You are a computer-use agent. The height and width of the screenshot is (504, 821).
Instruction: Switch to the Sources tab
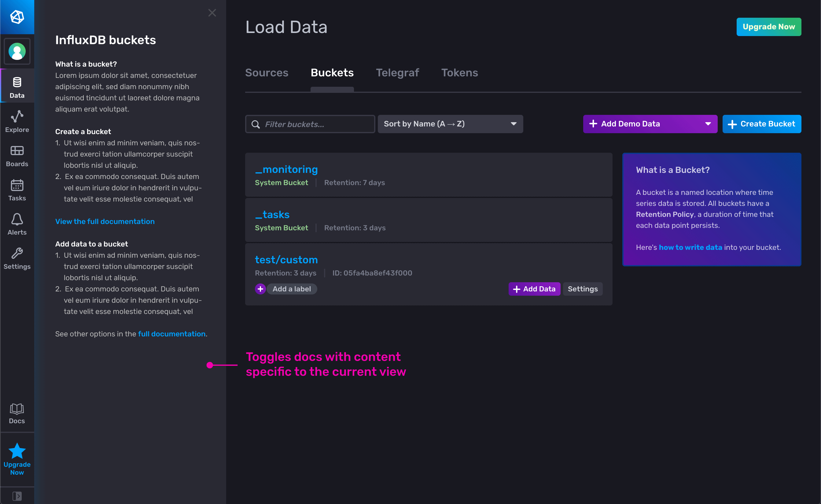pyautogui.click(x=267, y=73)
